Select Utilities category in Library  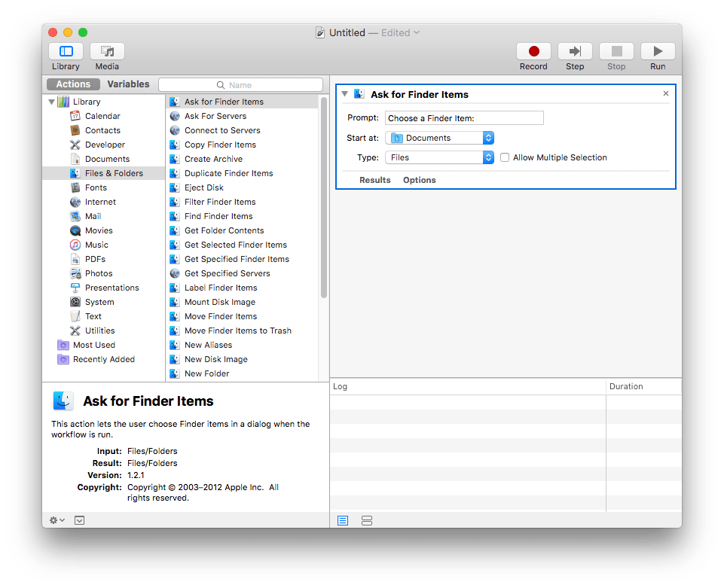pyautogui.click(x=99, y=331)
